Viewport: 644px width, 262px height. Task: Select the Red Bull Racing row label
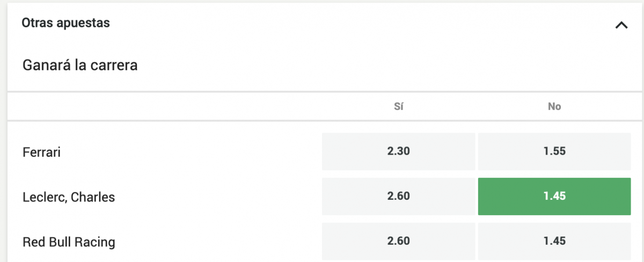tap(69, 242)
